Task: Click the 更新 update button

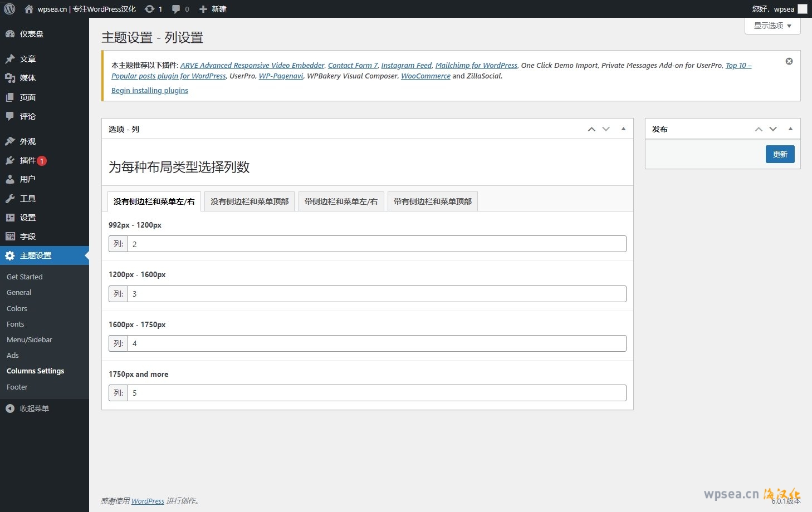Action: pyautogui.click(x=780, y=154)
